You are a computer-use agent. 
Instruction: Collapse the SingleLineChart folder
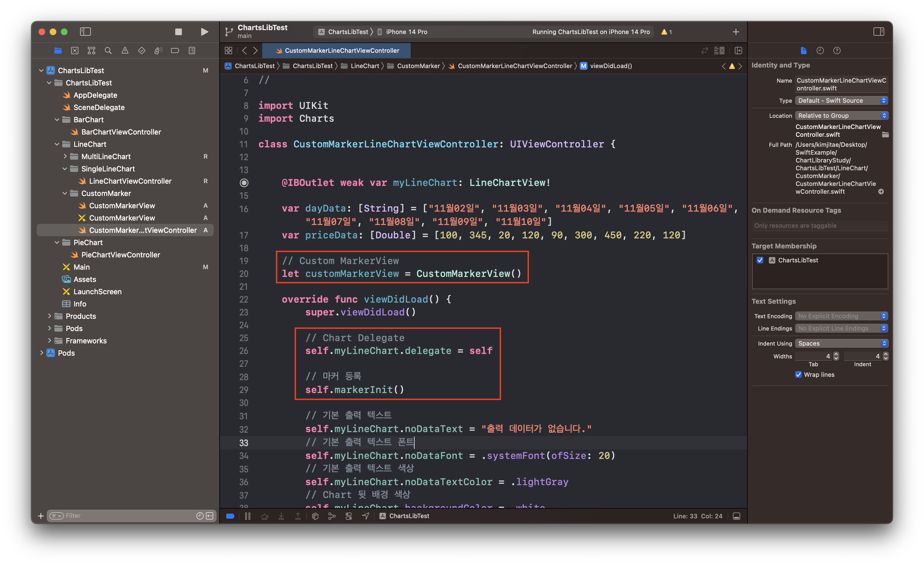tap(65, 169)
